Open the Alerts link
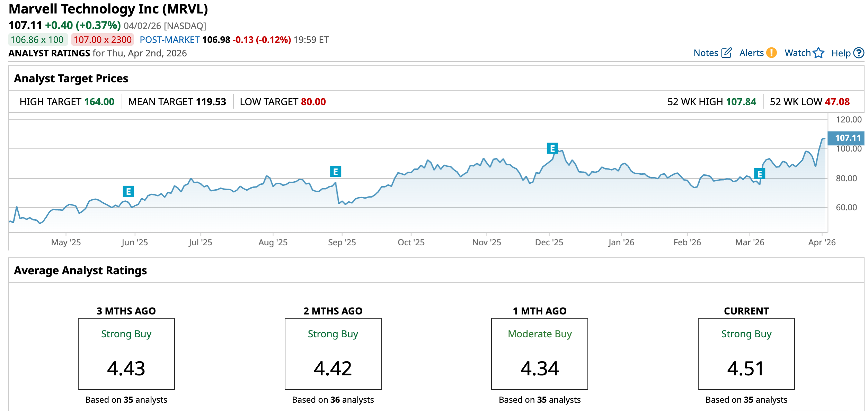 [751, 53]
